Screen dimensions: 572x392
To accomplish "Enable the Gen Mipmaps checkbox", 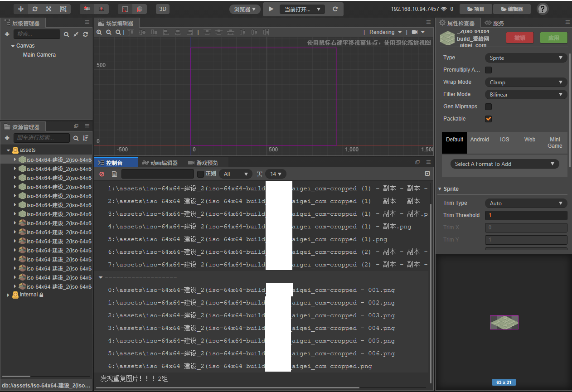I will tap(488, 107).
